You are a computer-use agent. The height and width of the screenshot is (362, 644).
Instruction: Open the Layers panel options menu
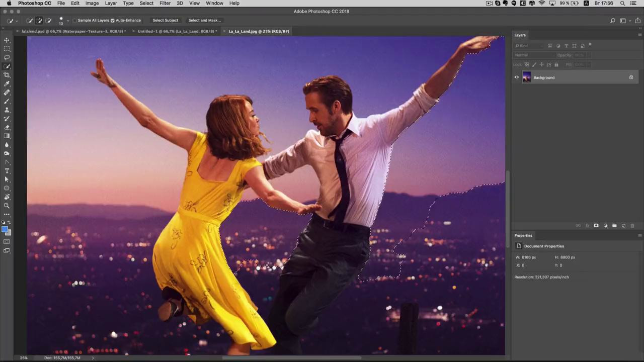639,35
